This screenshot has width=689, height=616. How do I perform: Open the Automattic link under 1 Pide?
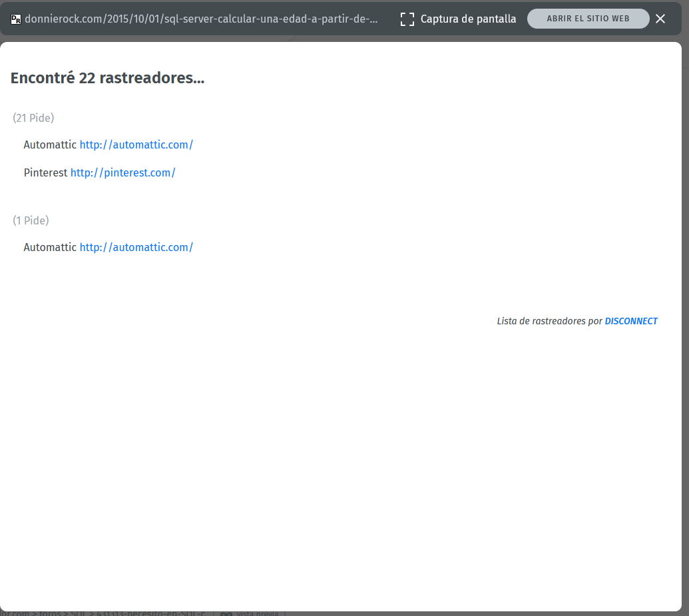[x=136, y=247]
